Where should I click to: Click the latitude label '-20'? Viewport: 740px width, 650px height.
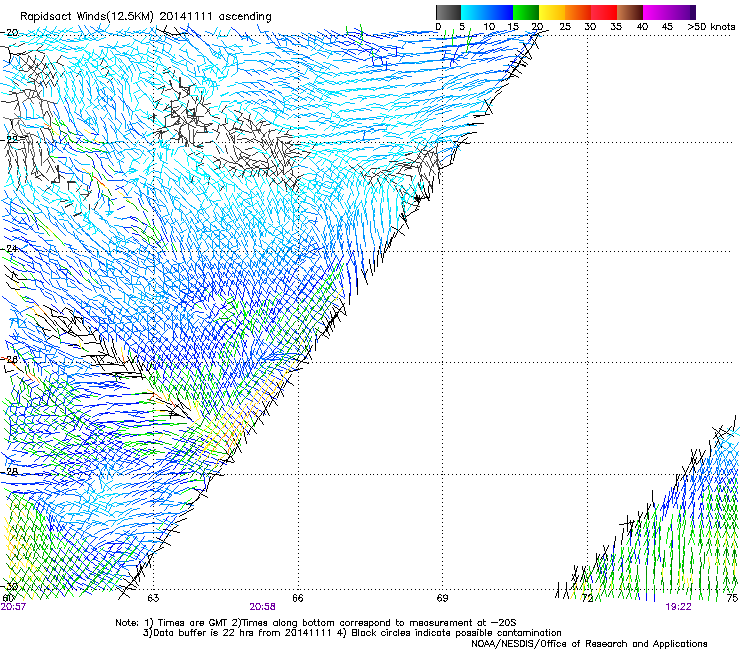coord(10,33)
